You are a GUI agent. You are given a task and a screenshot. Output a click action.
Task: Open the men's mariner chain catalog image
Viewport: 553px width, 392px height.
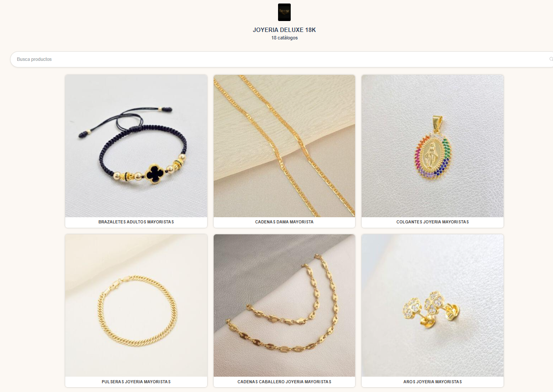point(284,305)
